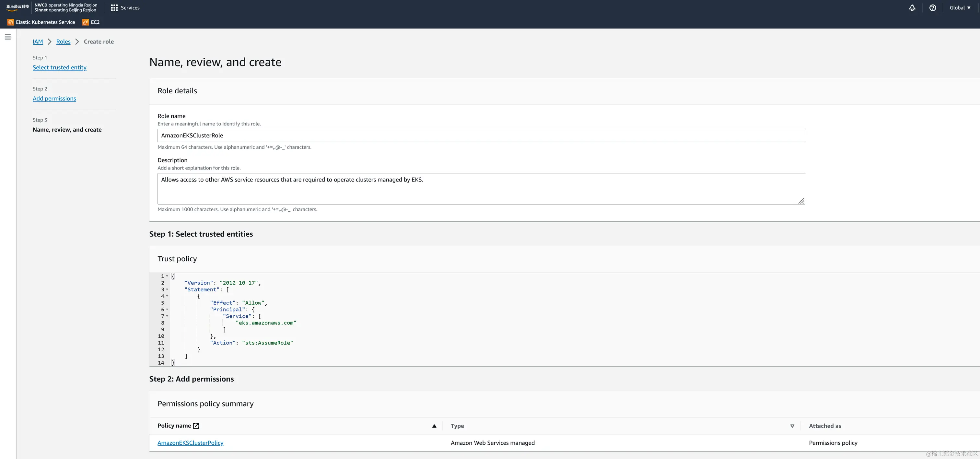980x459 pixels.
Task: Sort by Policy name column arrow
Action: coord(434,426)
